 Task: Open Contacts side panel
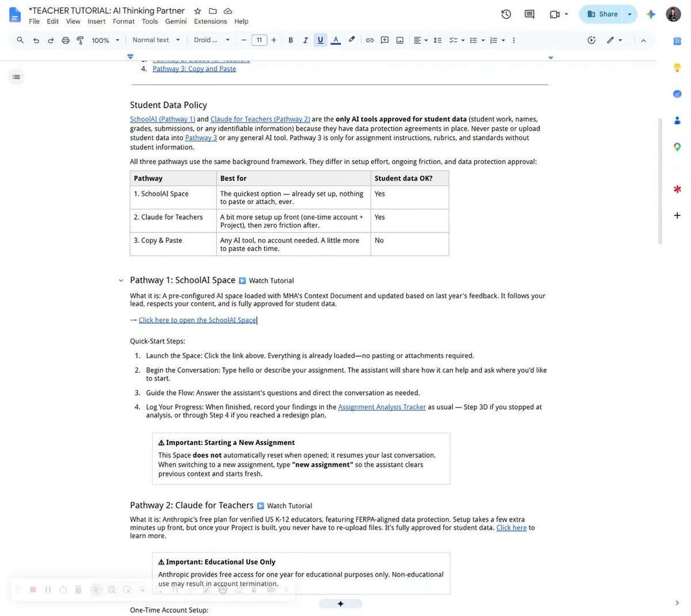(x=677, y=120)
